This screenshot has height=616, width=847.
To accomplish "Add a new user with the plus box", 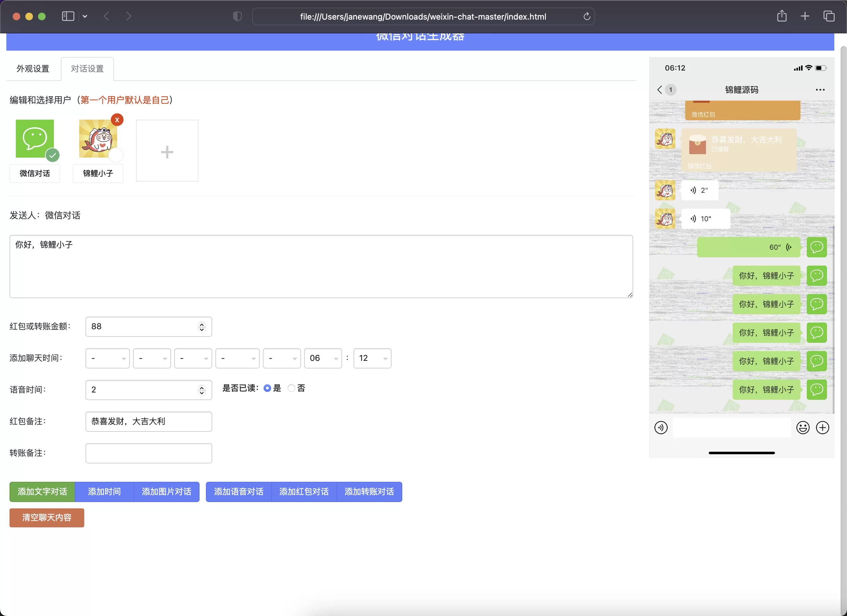I will [167, 151].
